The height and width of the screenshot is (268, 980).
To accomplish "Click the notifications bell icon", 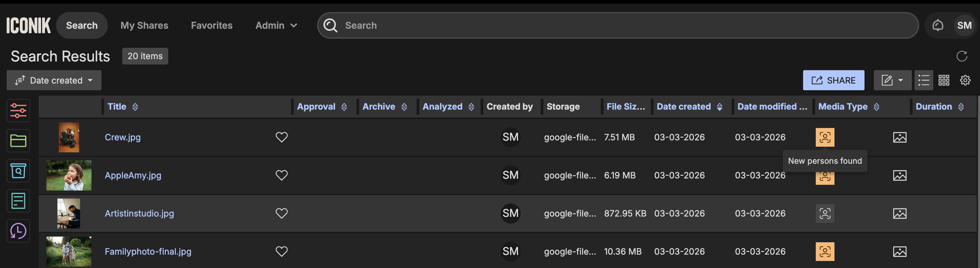I will (x=937, y=25).
